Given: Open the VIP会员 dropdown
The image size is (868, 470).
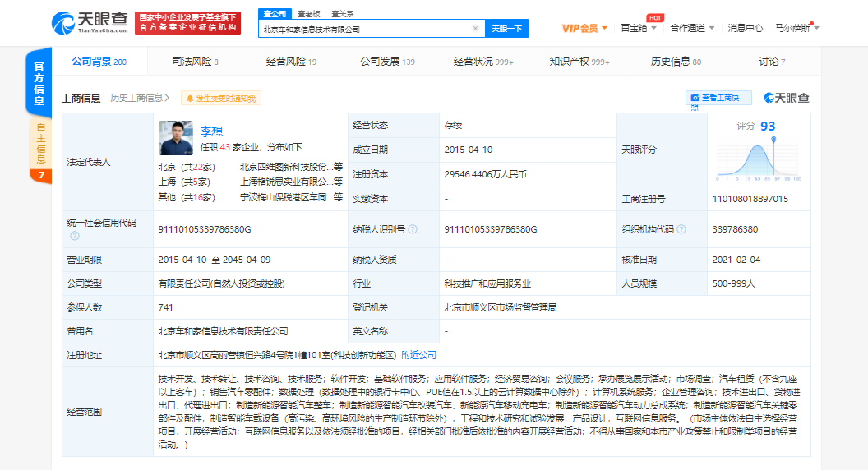Looking at the screenshot, I should [584, 28].
